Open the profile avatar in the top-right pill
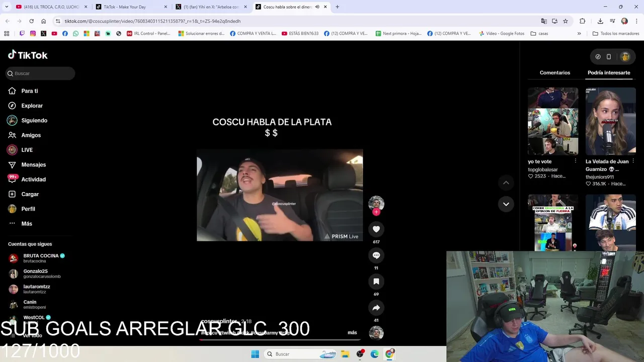 (625, 57)
